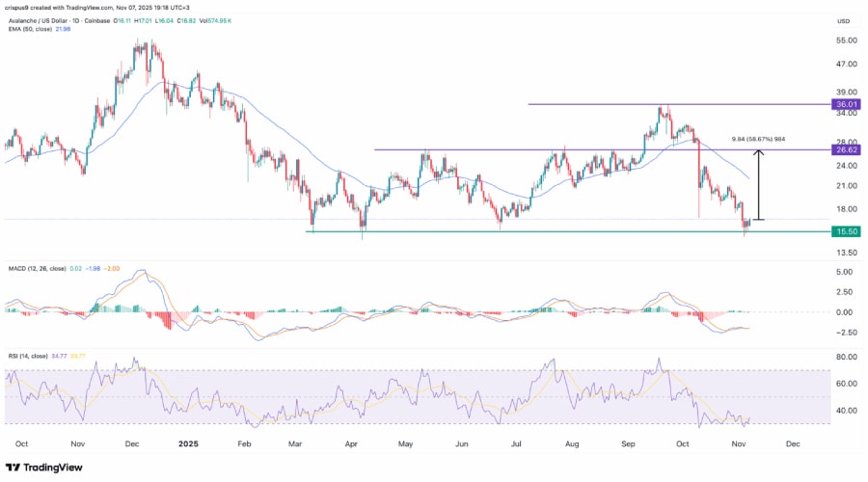Select the EMA value 21.98
Viewport: 868px width, 482px height.
(63, 29)
